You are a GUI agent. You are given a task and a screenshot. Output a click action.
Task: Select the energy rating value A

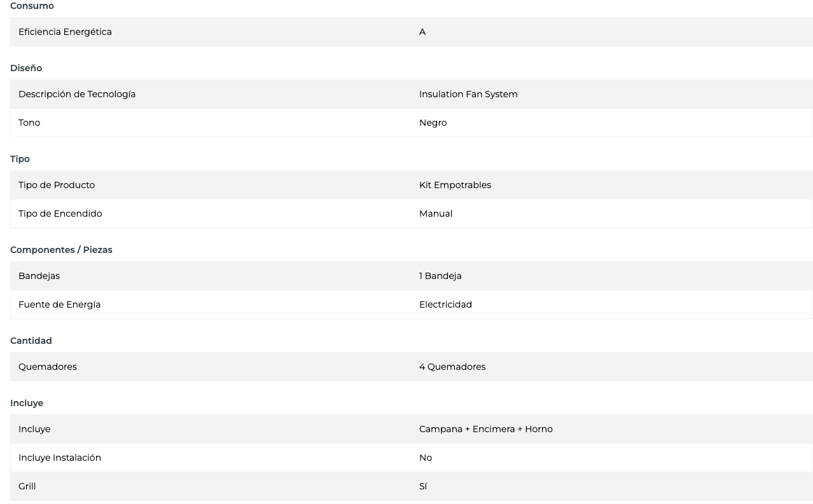point(422,32)
